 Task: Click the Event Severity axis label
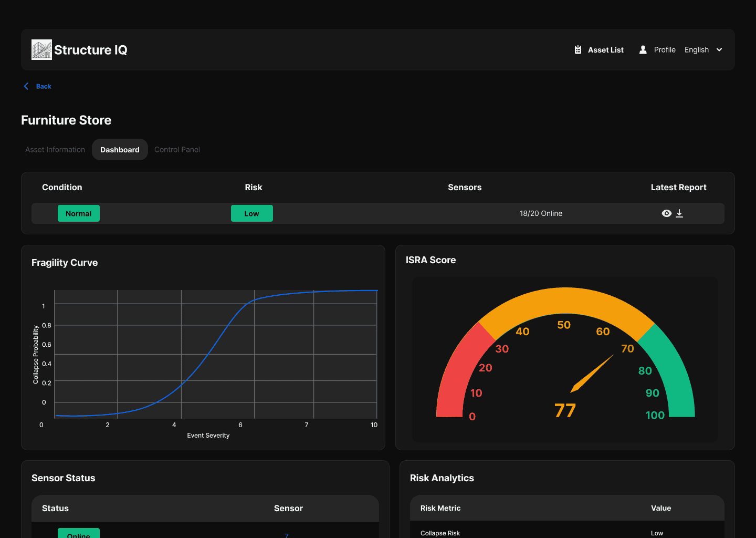208,436
